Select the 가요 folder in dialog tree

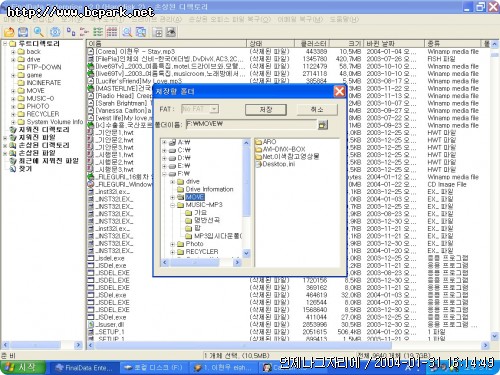pos(200,213)
